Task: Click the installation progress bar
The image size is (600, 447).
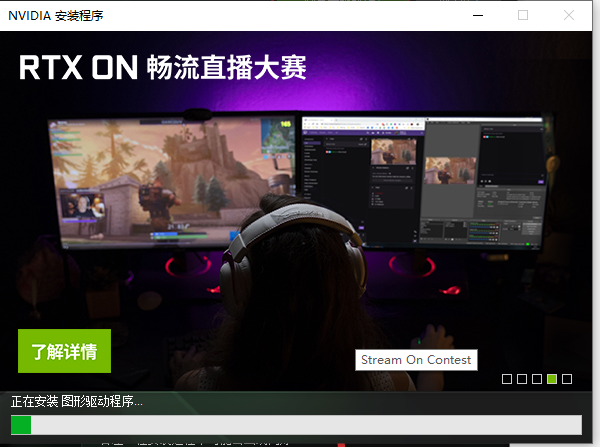Action: (x=296, y=425)
